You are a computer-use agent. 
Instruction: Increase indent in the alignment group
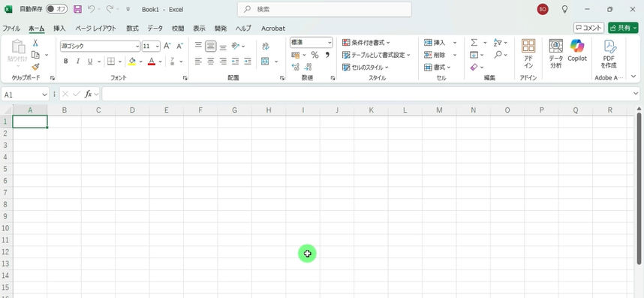click(x=247, y=61)
